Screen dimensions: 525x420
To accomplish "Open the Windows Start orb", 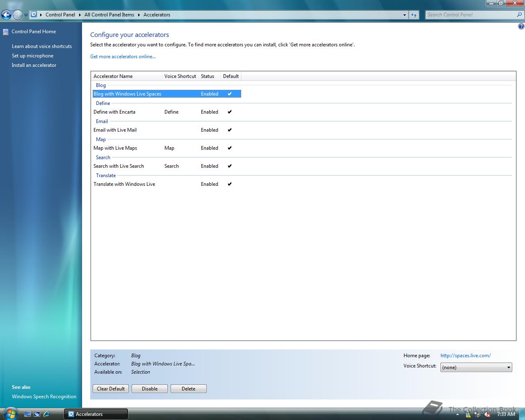I will (x=10, y=413).
